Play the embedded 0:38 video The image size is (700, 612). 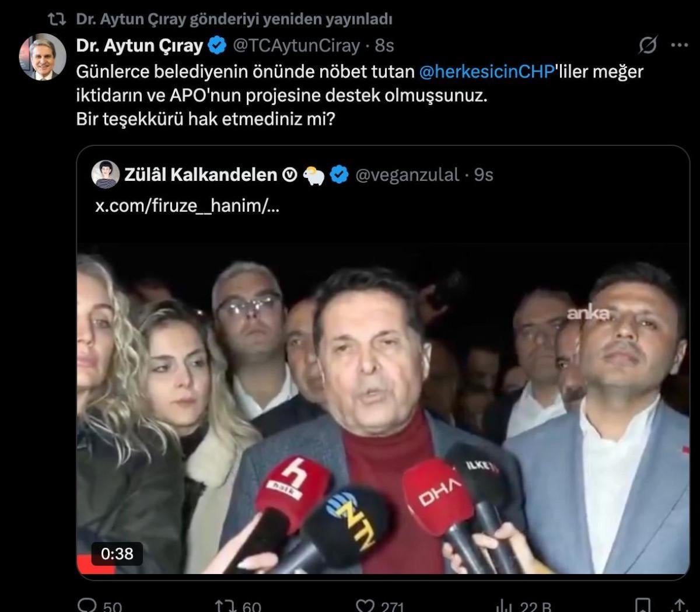coord(383,408)
